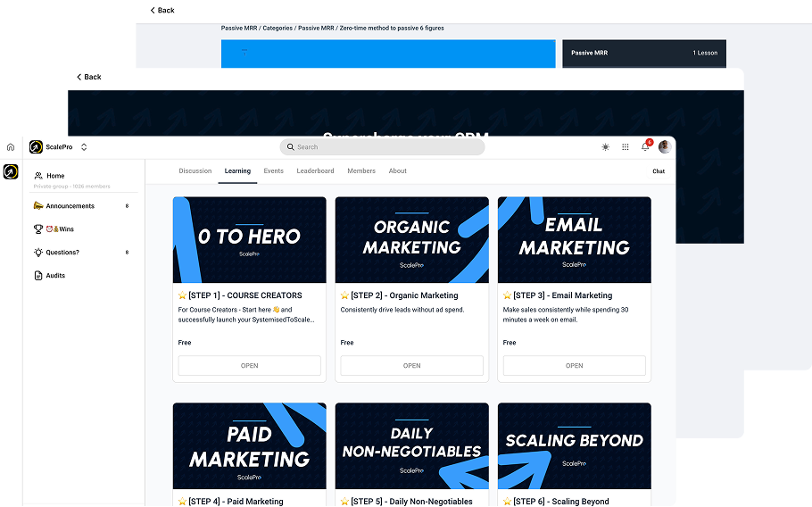Toggle the light/dark theme sun icon
The height and width of the screenshot is (507, 812).
(x=605, y=147)
